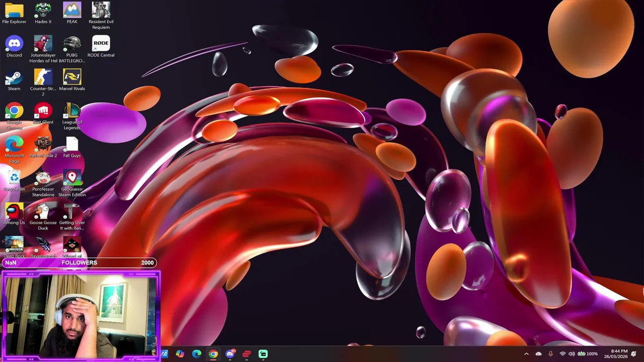The height and width of the screenshot is (362, 644).
Task: Select the Among Us desktop icon
Action: click(x=14, y=214)
